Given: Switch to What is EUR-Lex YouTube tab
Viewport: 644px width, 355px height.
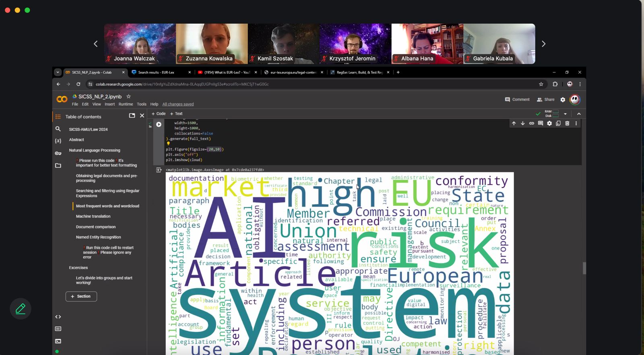Looking at the screenshot, I should [227, 72].
